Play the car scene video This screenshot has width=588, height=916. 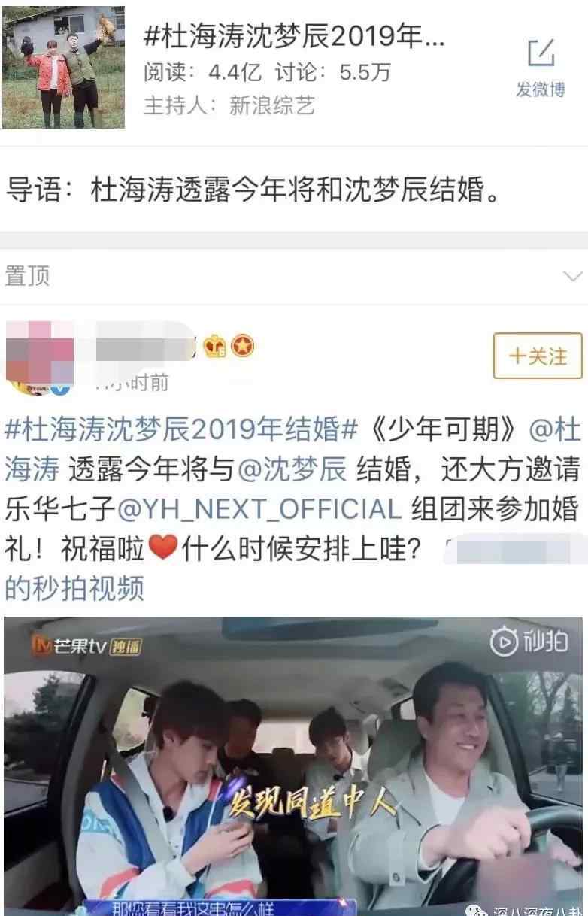click(x=294, y=766)
